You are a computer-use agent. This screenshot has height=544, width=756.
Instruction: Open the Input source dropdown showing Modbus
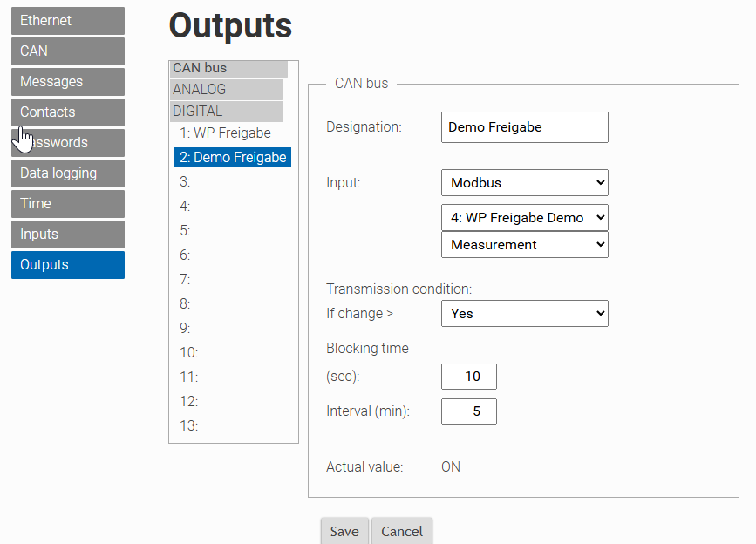click(525, 182)
